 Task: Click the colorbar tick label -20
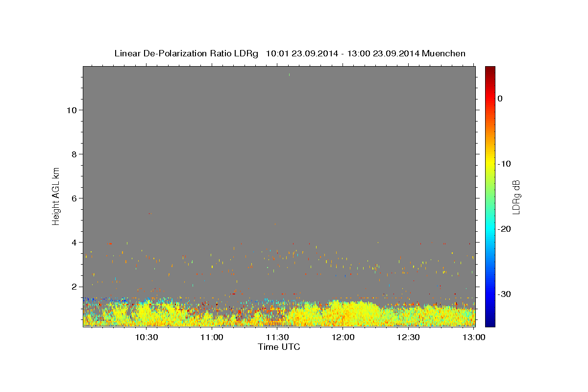click(505, 229)
